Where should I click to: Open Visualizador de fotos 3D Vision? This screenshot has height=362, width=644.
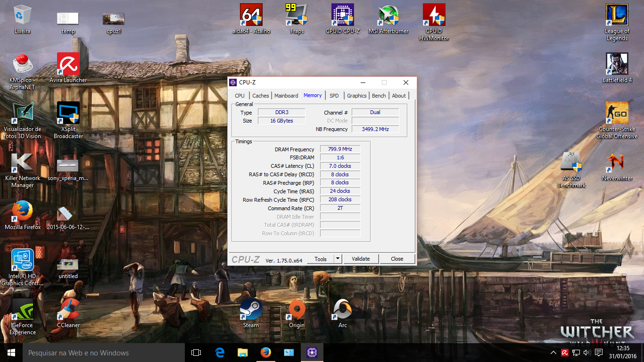click(x=22, y=121)
